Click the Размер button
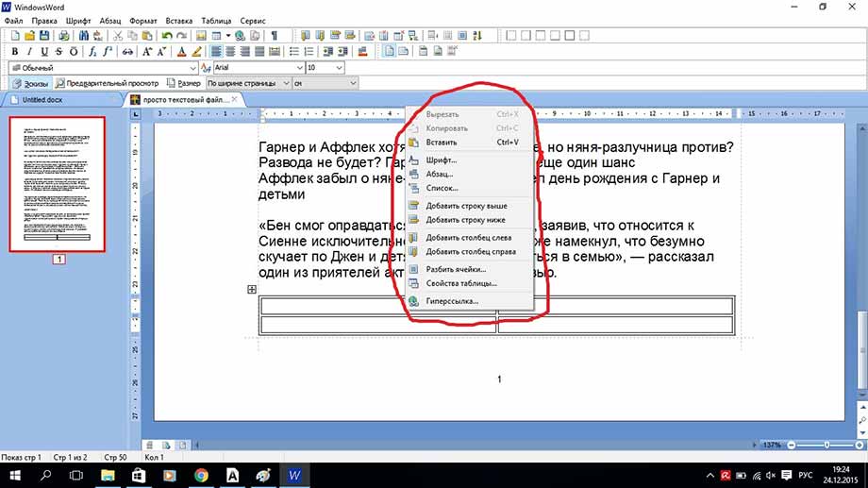 click(x=184, y=83)
